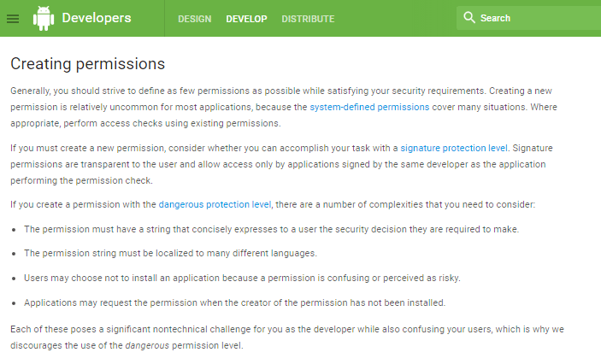Open the dangerous protection level link

(215, 204)
